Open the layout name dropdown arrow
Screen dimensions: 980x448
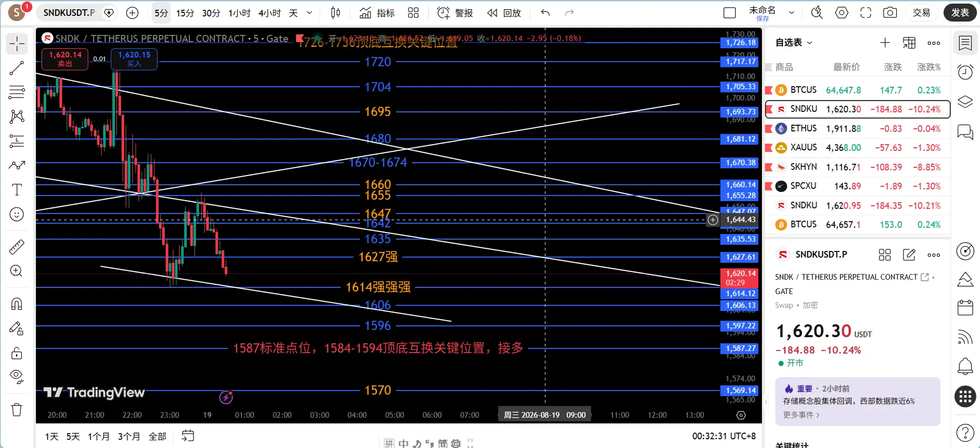click(792, 13)
